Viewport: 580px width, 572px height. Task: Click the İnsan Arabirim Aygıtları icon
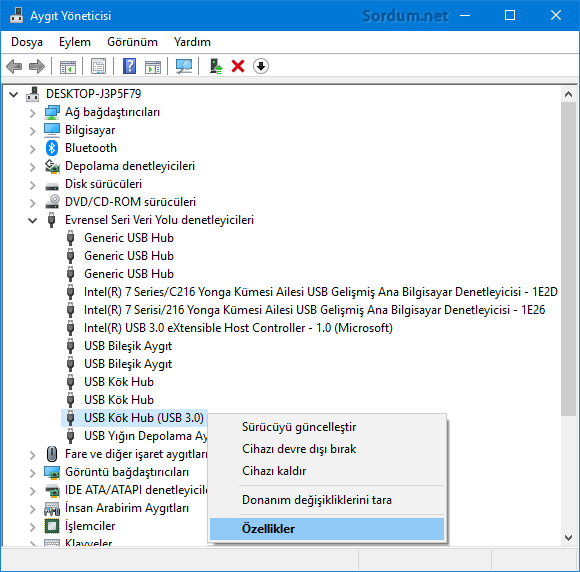pos(52,509)
